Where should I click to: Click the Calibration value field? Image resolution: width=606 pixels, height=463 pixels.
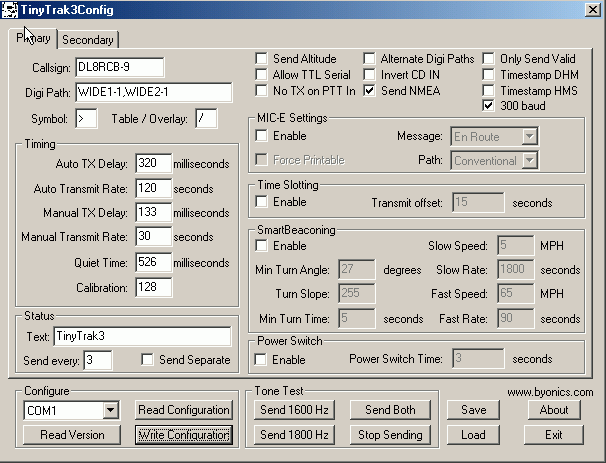pos(153,287)
